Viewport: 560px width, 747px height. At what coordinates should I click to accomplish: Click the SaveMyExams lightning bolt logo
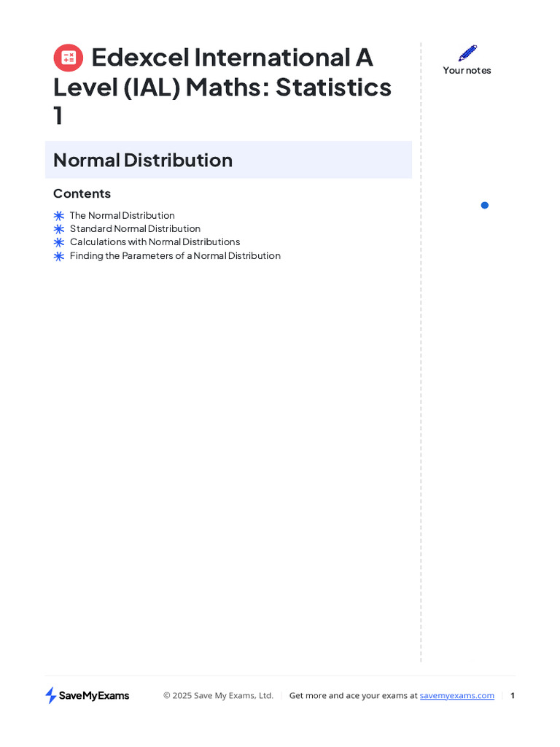point(51,695)
